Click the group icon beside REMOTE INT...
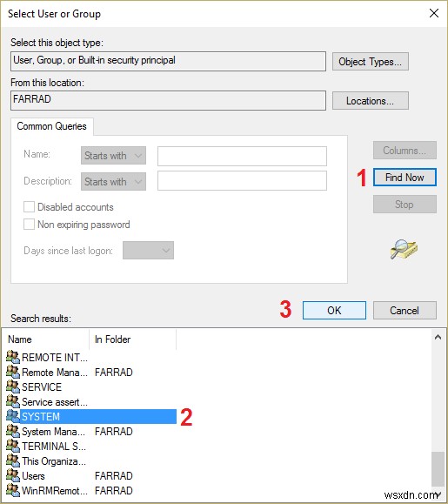This screenshot has width=448, height=504. coord(13,357)
